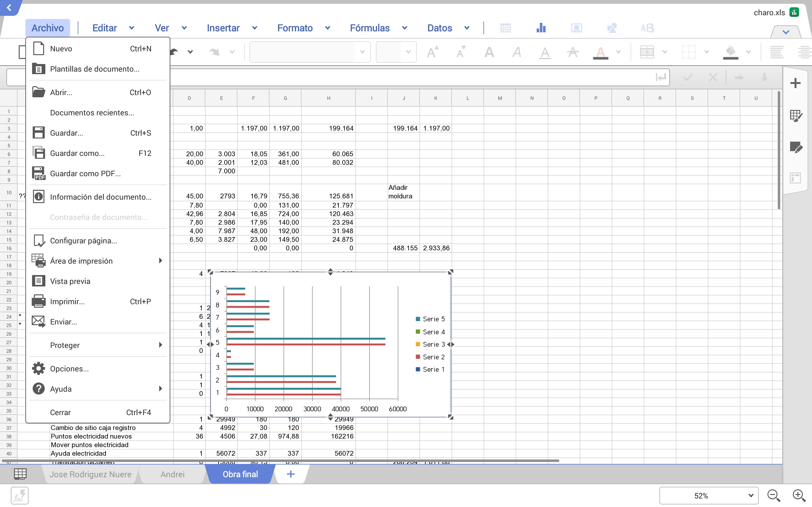812x507 pixels.
Task: Click the formula input bar
Action: coord(403,77)
